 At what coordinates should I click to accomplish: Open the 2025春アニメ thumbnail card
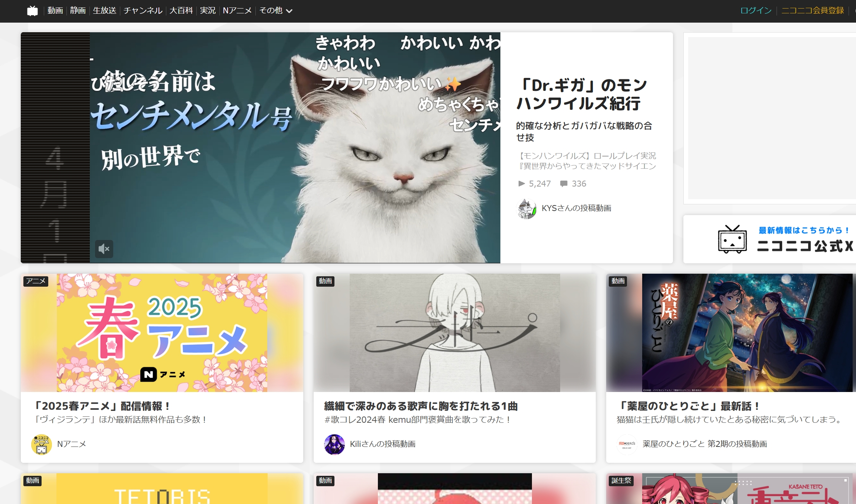point(162,333)
